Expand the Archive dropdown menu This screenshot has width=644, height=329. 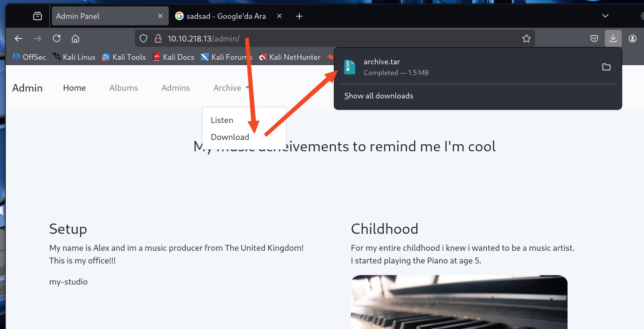(x=231, y=88)
